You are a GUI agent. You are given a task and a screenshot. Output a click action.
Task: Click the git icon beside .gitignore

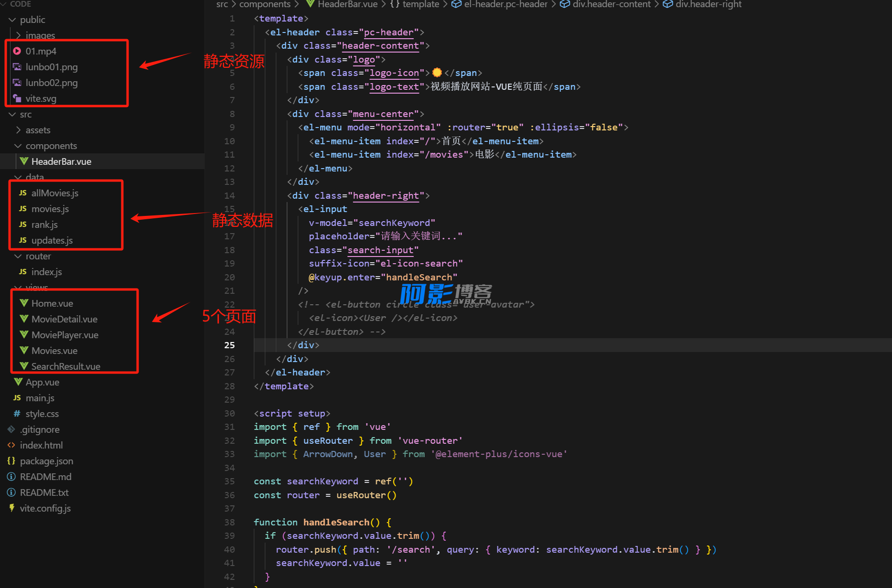[x=11, y=429]
